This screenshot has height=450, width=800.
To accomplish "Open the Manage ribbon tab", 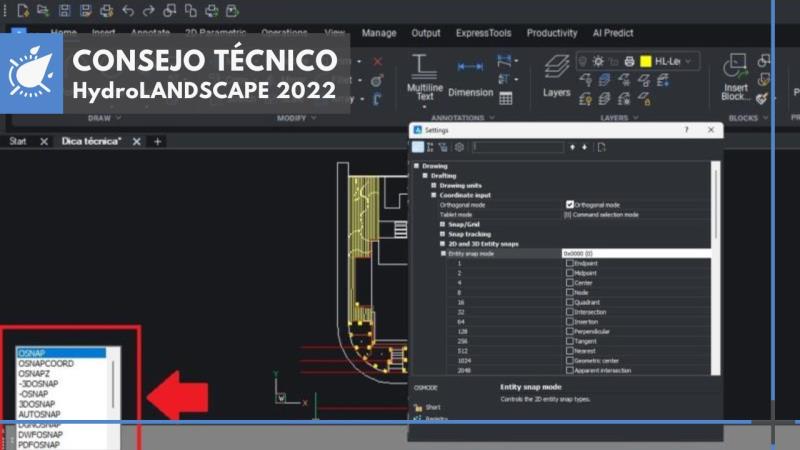I will click(x=379, y=33).
